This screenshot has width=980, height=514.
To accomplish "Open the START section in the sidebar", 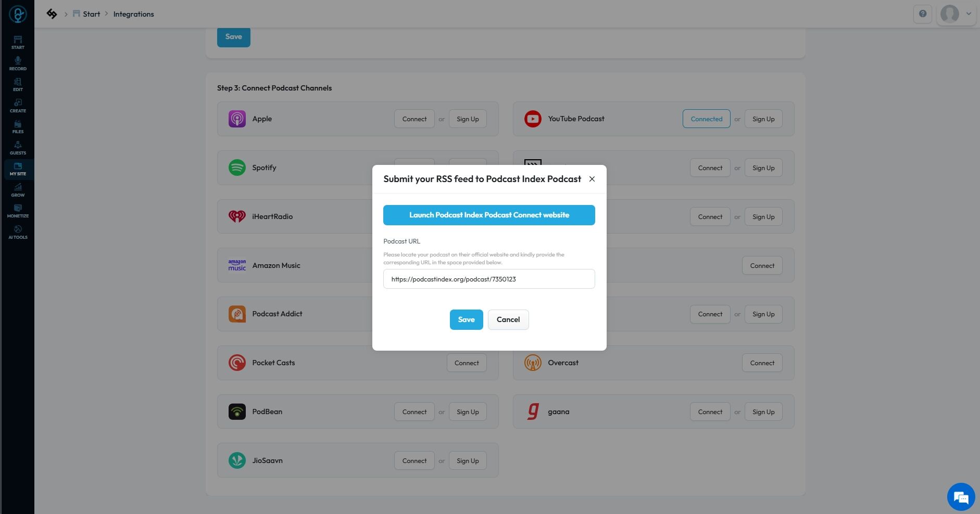I will 18,43.
